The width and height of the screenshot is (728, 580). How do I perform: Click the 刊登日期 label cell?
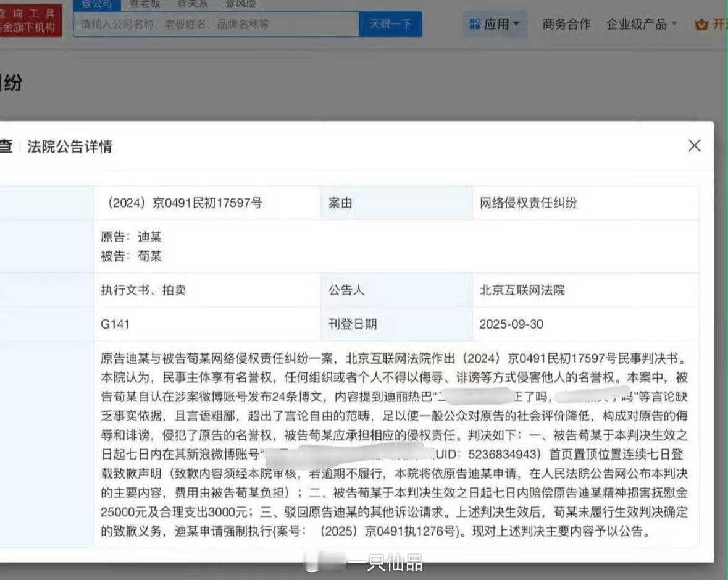click(396, 324)
